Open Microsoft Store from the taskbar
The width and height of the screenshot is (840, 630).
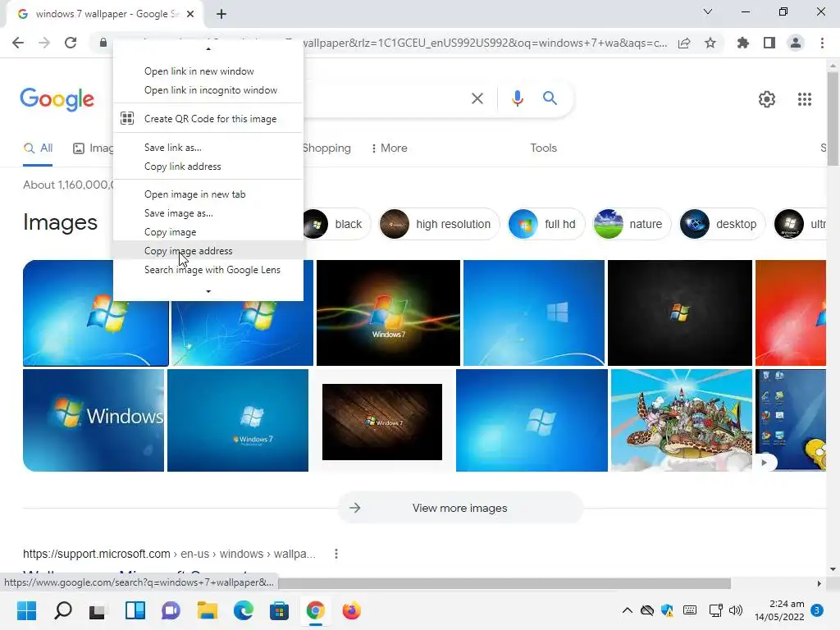click(279, 610)
